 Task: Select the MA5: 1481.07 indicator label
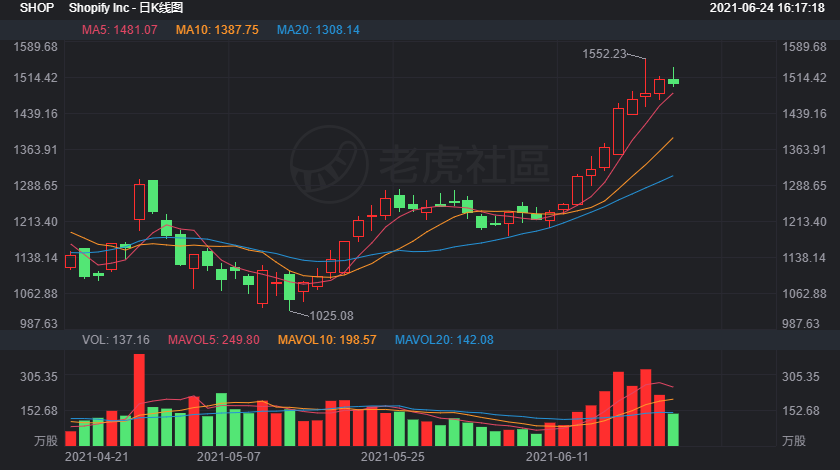click(119, 30)
